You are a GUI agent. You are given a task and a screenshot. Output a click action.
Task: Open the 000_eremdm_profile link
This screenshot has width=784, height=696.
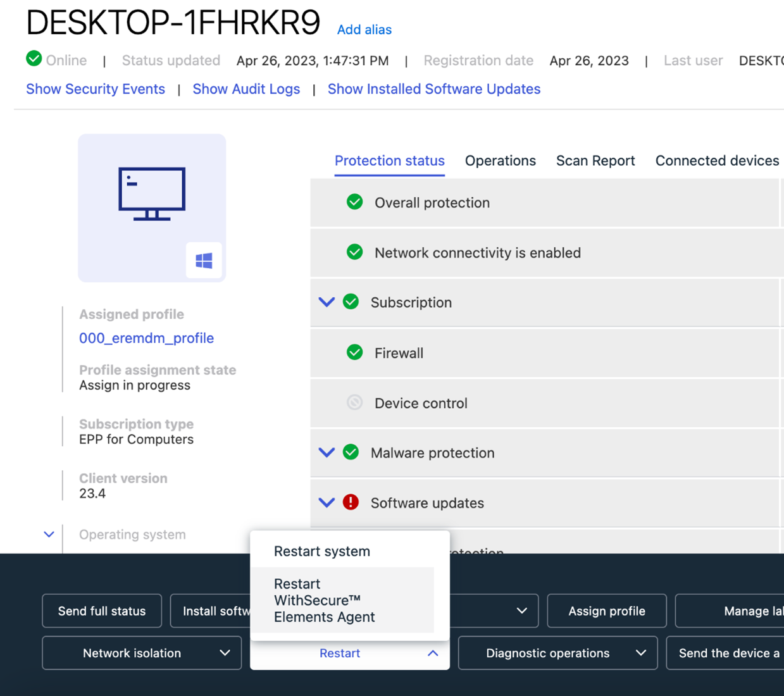click(x=146, y=338)
